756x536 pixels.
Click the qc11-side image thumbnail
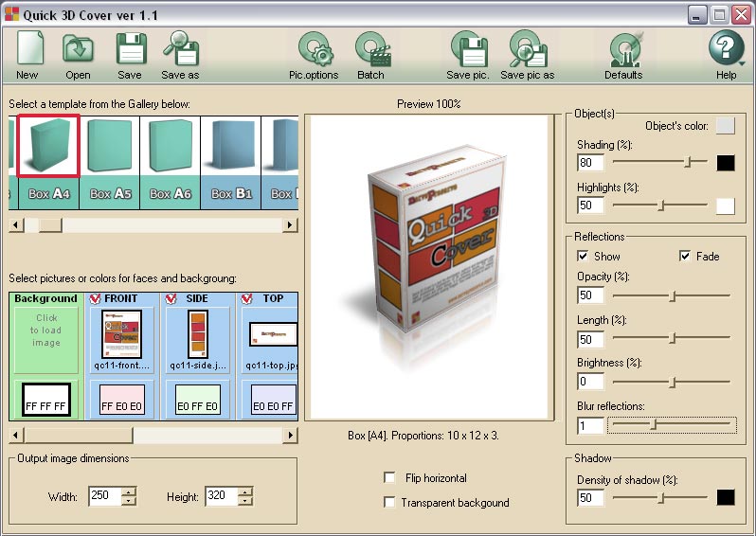[x=197, y=334]
